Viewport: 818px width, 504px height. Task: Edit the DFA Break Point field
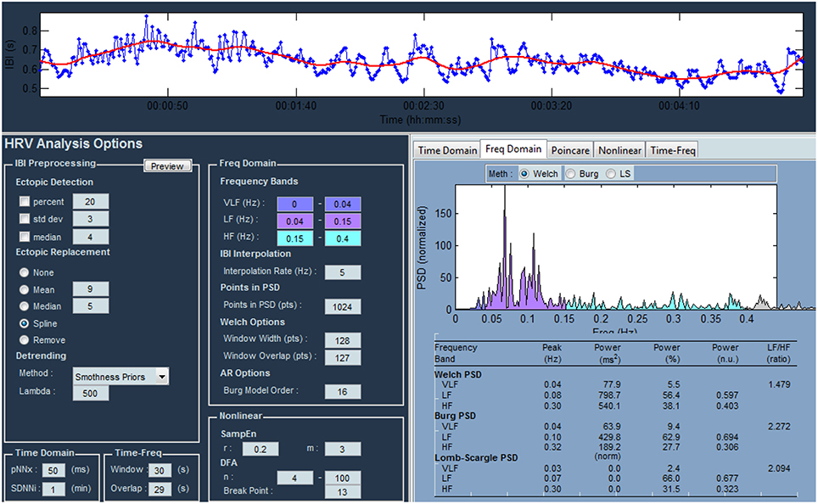tap(342, 492)
